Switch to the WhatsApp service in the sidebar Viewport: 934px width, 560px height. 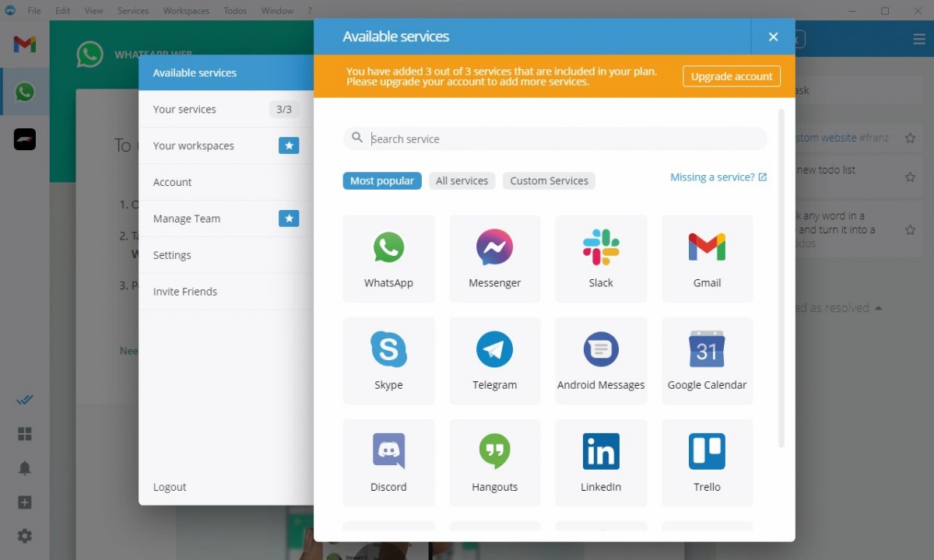[x=25, y=92]
